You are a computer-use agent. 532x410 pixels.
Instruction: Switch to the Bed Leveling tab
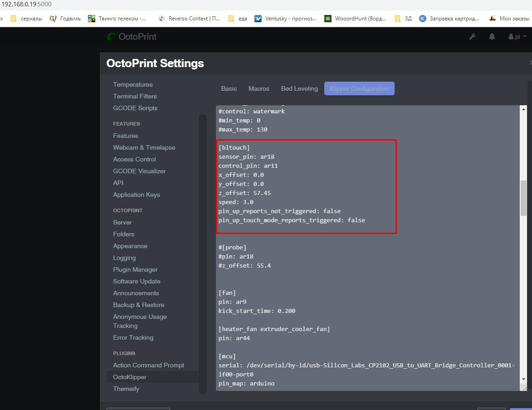point(299,88)
